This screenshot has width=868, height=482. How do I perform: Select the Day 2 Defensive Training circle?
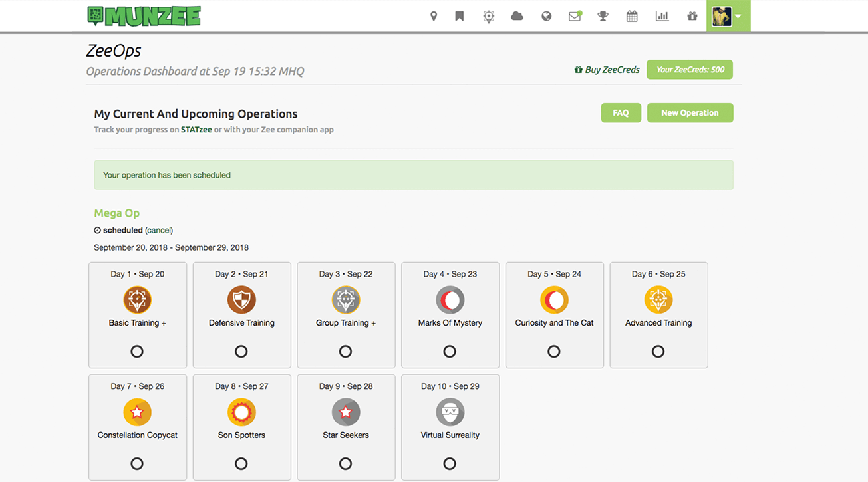(241, 351)
